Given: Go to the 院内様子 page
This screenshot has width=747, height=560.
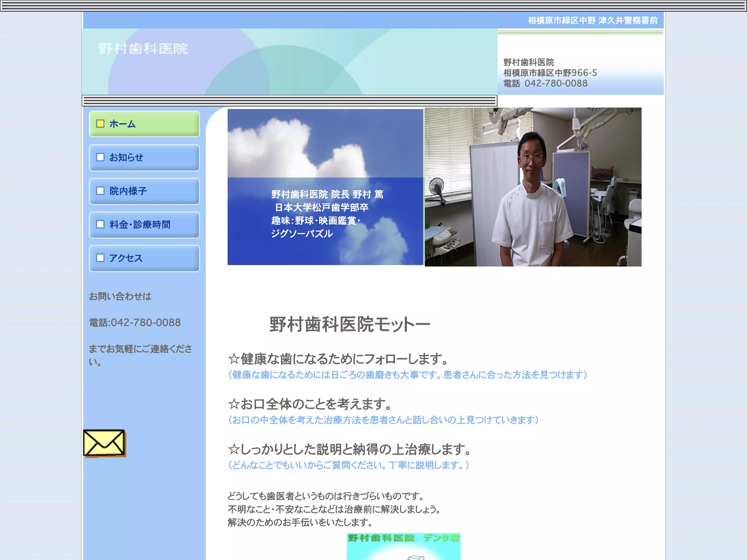Looking at the screenshot, I should click(144, 191).
